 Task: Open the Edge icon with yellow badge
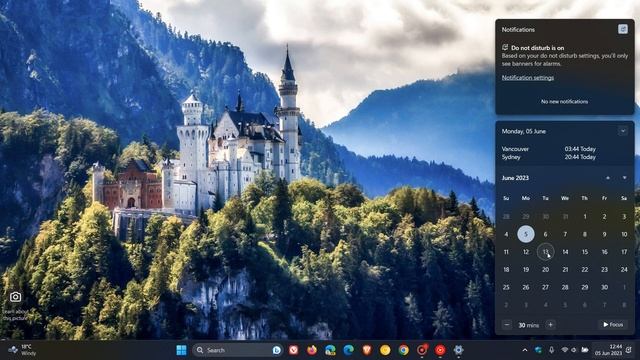tap(330, 350)
